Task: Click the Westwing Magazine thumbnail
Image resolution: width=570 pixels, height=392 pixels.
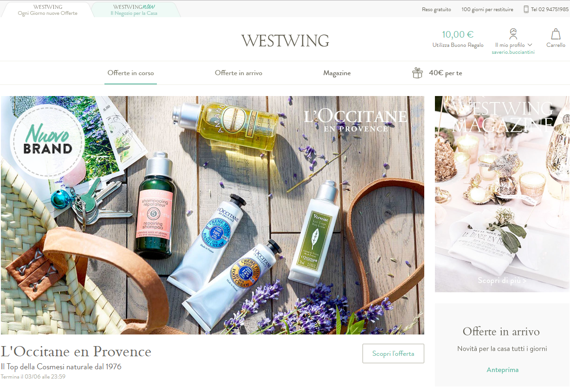Action: click(502, 194)
